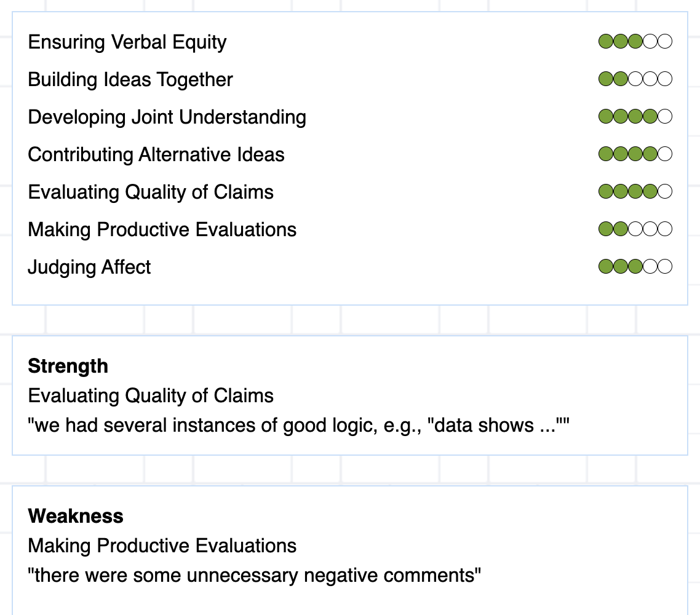Select the fifth dot for Developing Joint Understanding
The width and height of the screenshot is (700, 615).
click(x=665, y=116)
